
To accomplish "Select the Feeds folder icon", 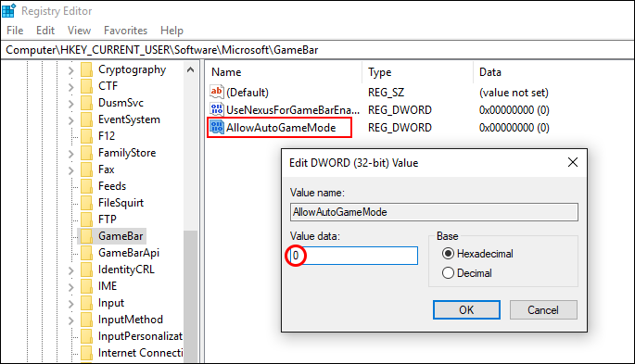I will point(86,186).
